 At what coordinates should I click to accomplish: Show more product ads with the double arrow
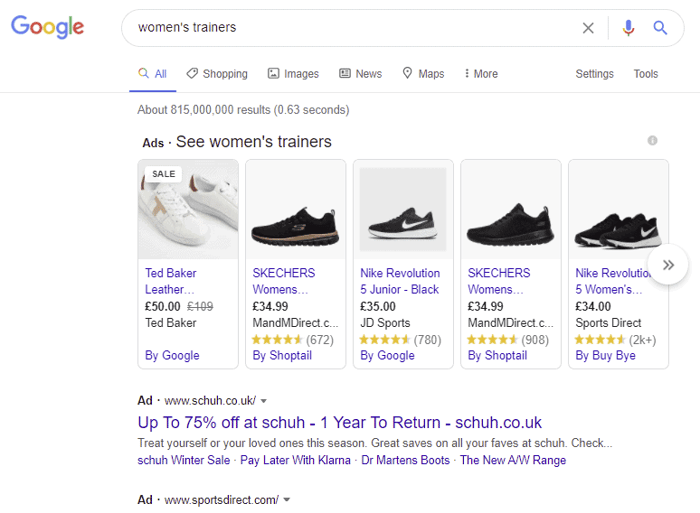pyautogui.click(x=668, y=265)
